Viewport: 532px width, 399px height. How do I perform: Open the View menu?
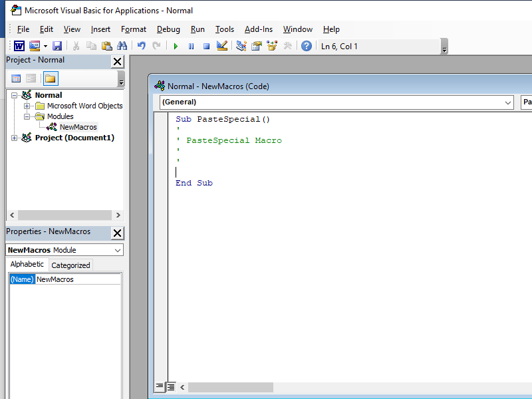coord(72,29)
